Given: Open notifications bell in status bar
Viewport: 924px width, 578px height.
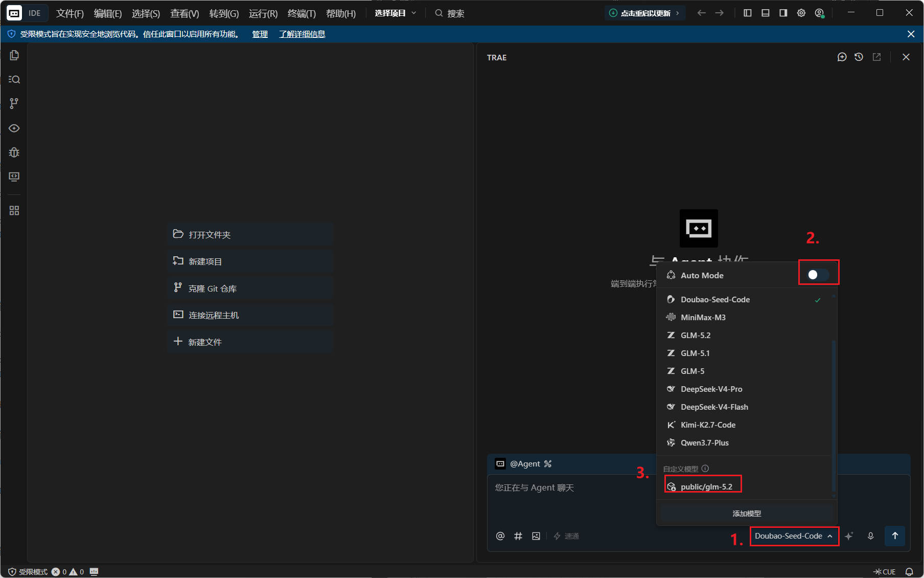Looking at the screenshot, I should 910,572.
